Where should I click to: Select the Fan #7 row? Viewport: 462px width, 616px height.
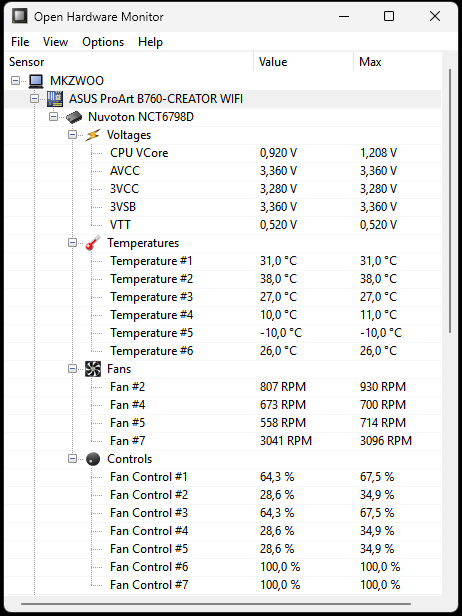point(223,441)
